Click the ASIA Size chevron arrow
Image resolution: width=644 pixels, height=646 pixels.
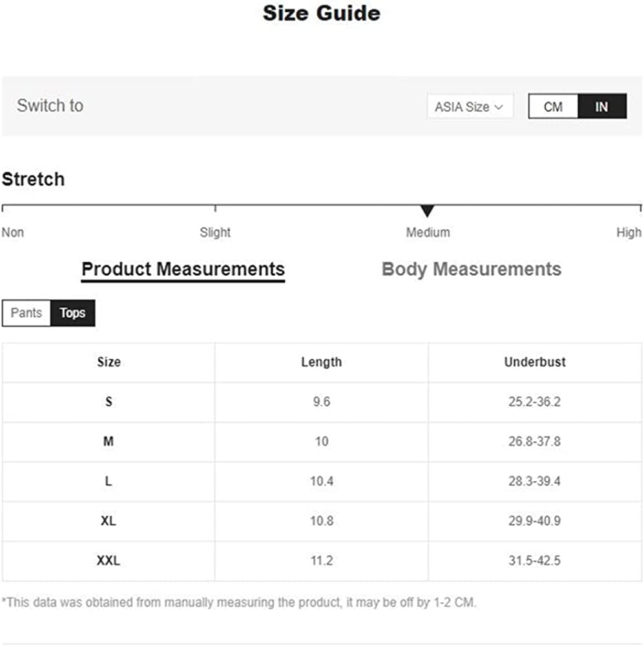coord(498,107)
